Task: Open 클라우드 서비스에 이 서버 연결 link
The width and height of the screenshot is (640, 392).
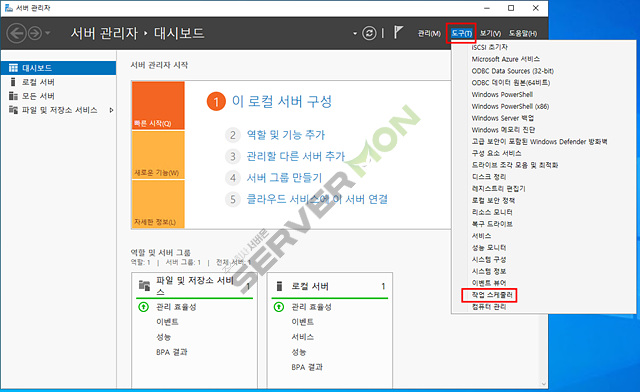Action: [317, 199]
